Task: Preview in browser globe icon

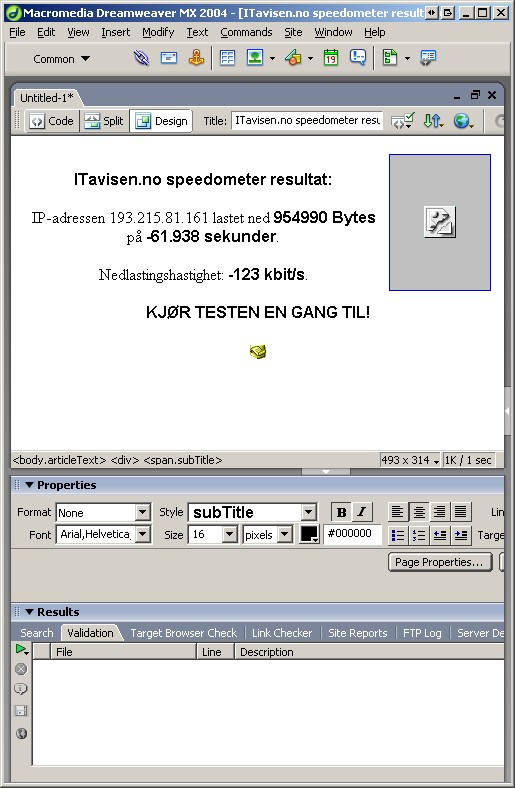Action: (463, 121)
